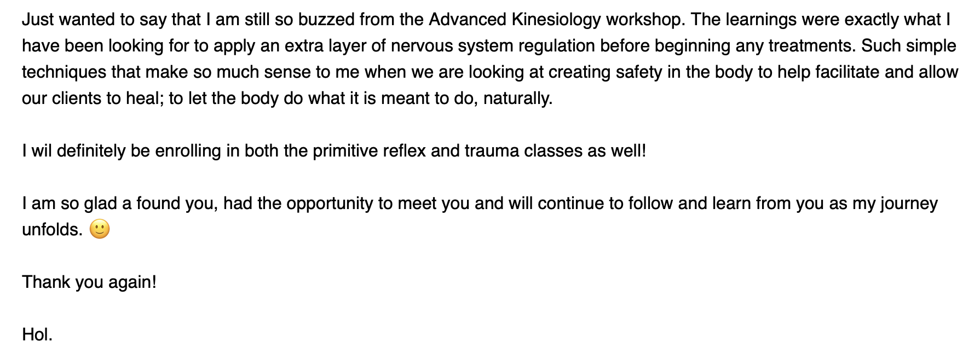
Task: Click the misspelled word "wil"
Action: (x=41, y=151)
